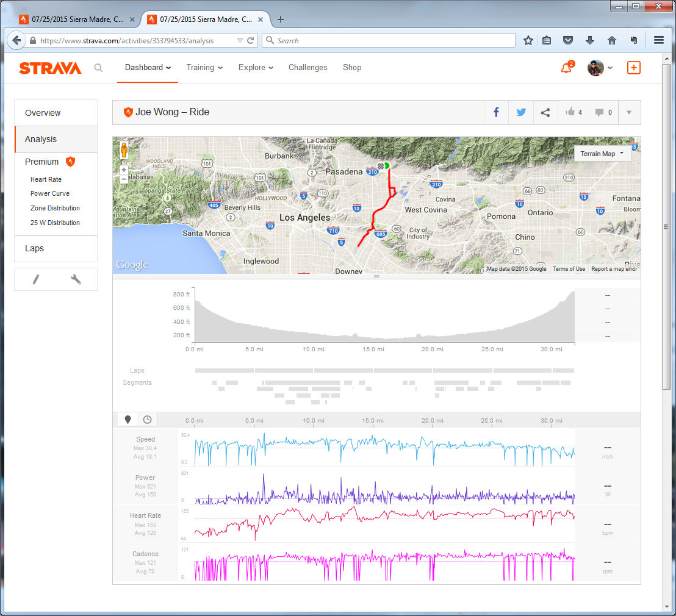Expand the Training menu
Viewport: 676px width, 616px height.
[204, 68]
